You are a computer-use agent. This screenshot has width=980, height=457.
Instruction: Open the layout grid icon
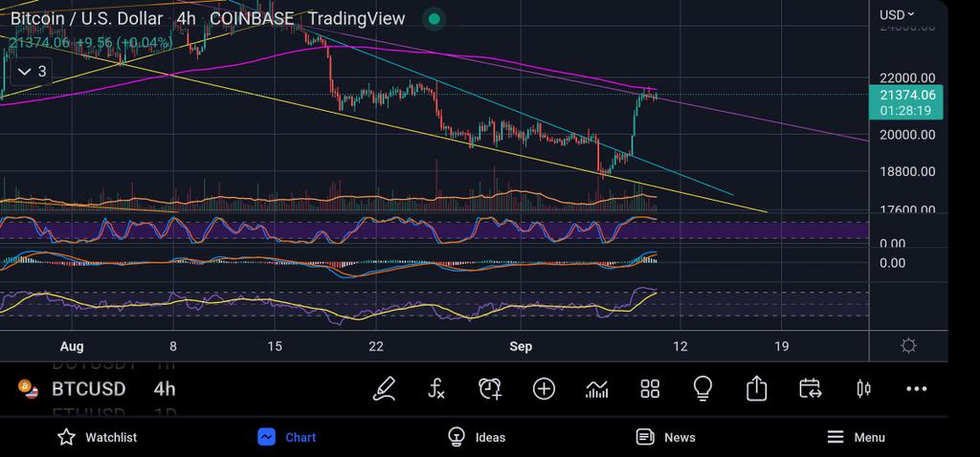[650, 389]
